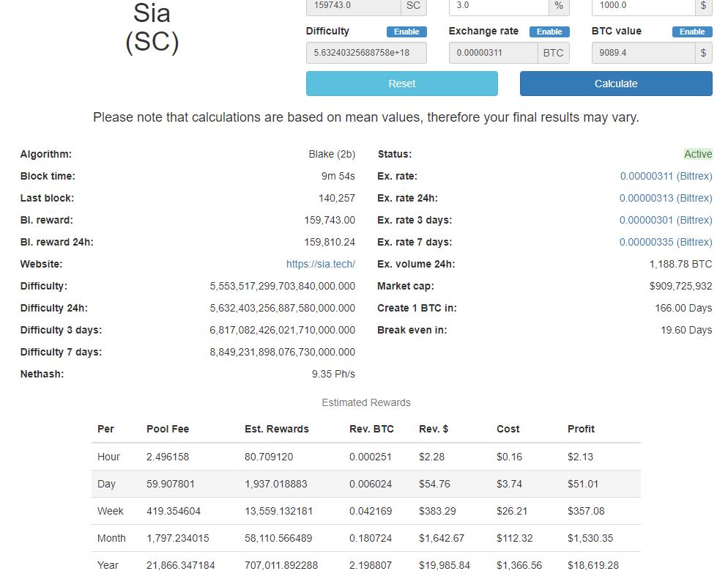Select the Bl. reward value 159,743.00
This screenshot has width=728, height=582.
[x=330, y=220]
